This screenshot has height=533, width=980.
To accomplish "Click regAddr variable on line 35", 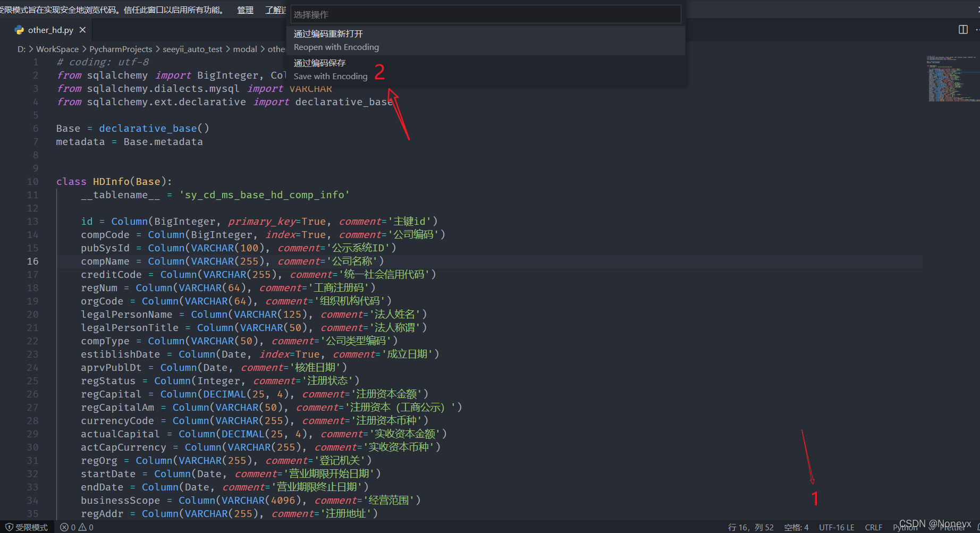I will point(102,513).
